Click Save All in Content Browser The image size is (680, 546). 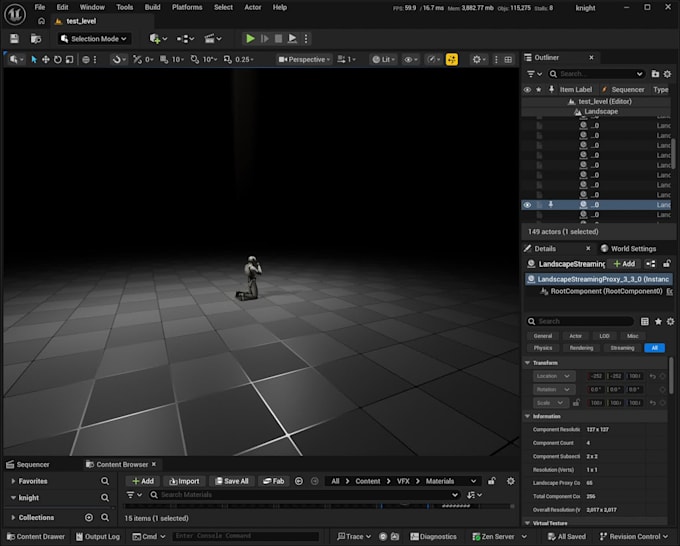[232, 481]
